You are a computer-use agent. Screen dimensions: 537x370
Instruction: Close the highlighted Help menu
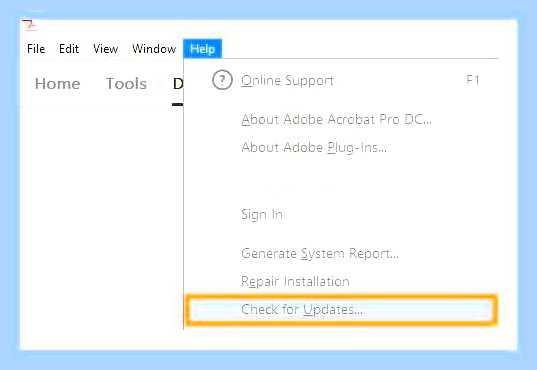pyautogui.click(x=203, y=49)
